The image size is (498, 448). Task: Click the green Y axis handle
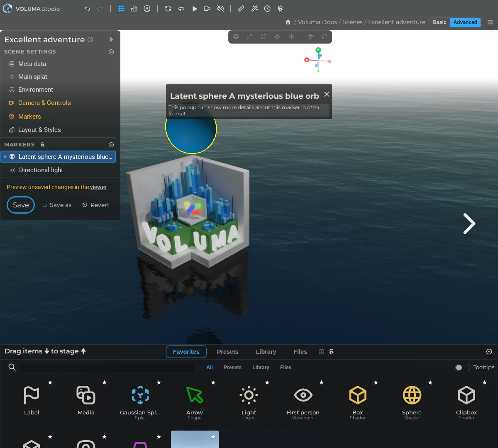pos(318,50)
